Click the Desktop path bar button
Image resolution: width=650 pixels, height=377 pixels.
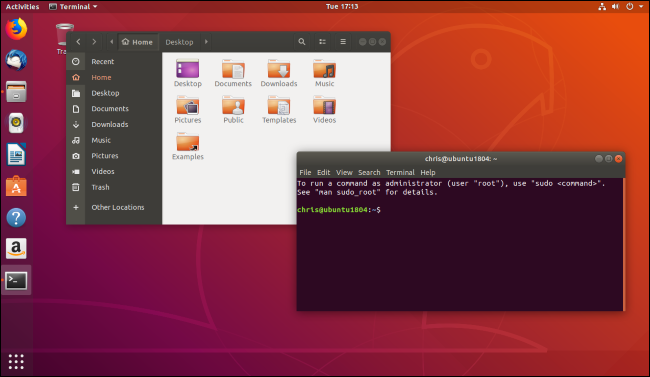[179, 42]
